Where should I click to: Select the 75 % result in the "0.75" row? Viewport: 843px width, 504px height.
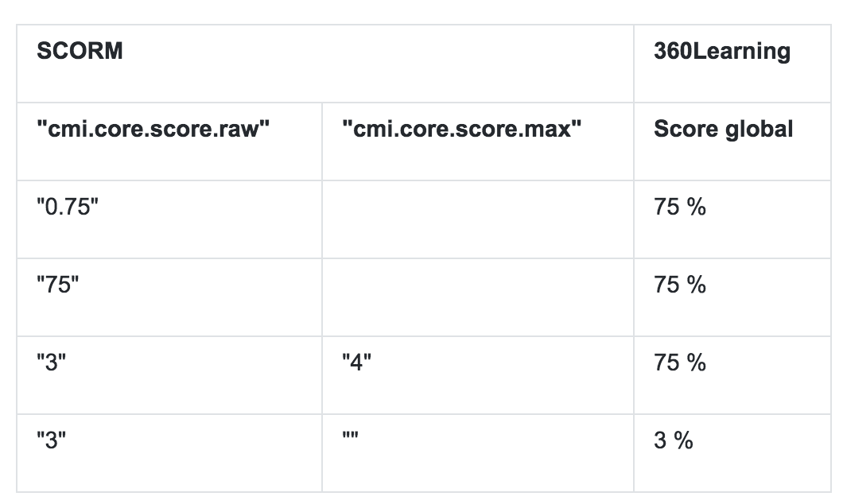pos(680,207)
